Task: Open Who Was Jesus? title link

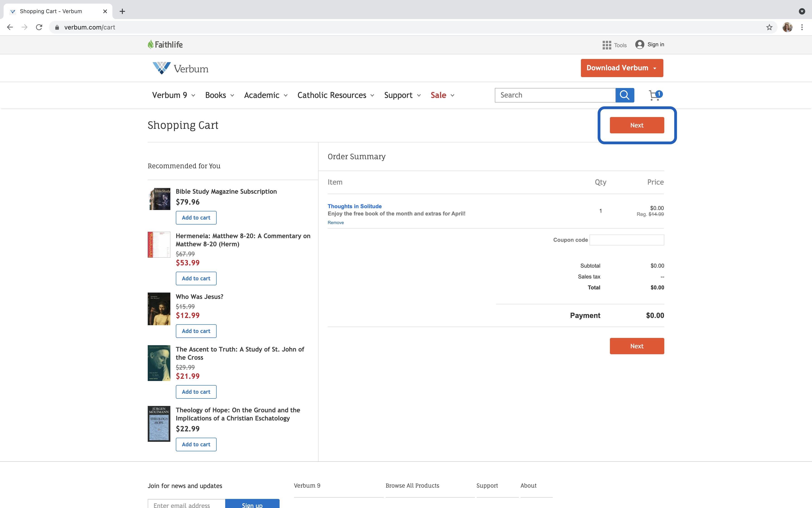Action: [199, 297]
